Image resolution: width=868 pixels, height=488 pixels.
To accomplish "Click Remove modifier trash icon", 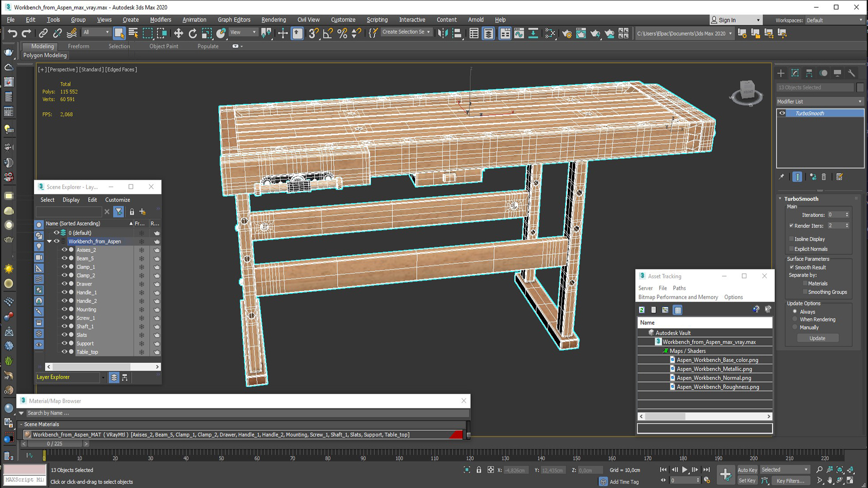I will 824,177.
